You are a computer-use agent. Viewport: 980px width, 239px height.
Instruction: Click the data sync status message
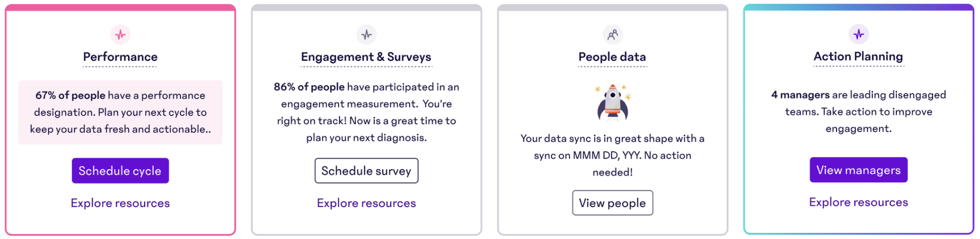pos(613,155)
